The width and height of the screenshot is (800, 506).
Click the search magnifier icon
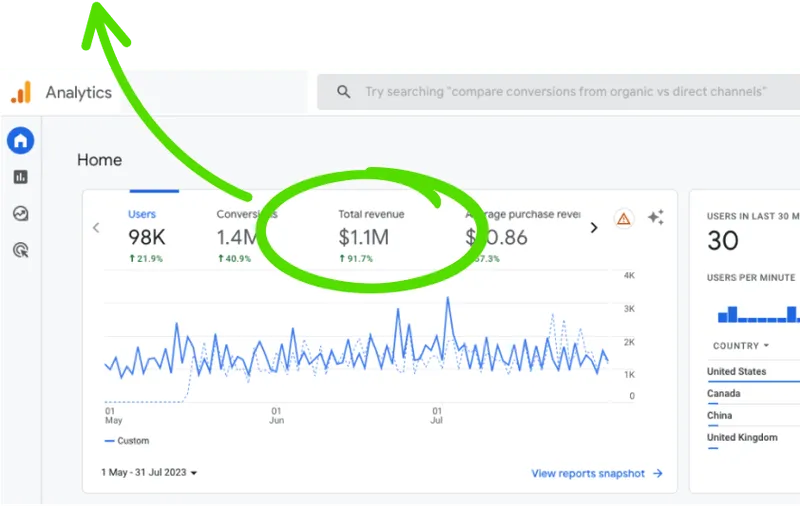click(343, 92)
